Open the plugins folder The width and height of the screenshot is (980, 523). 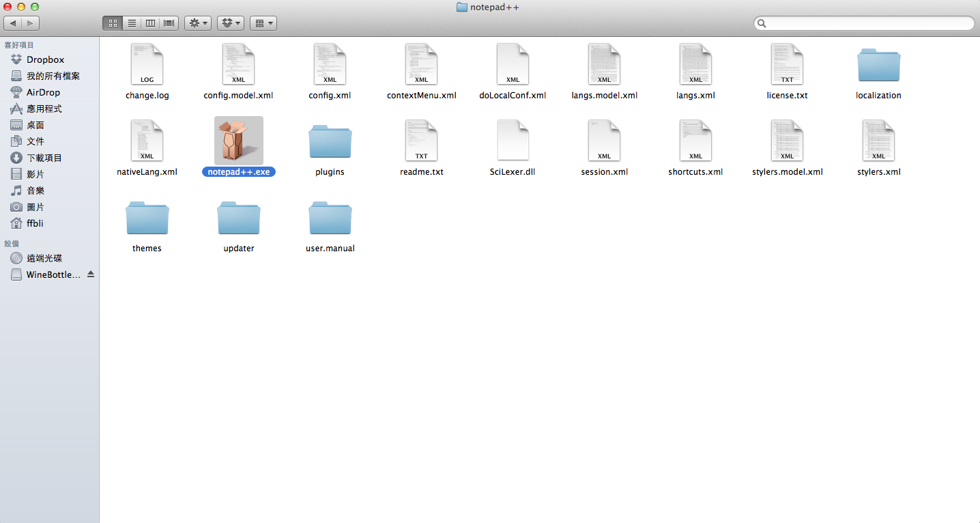coord(330,141)
